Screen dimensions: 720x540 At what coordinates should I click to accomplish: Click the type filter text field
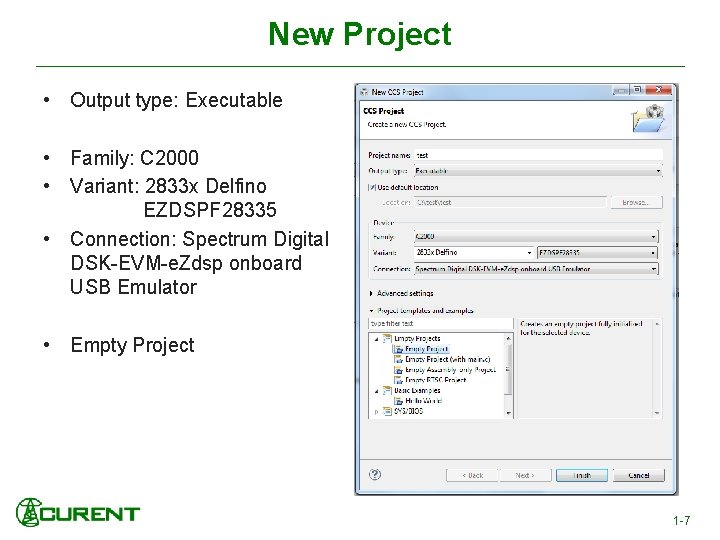441,324
